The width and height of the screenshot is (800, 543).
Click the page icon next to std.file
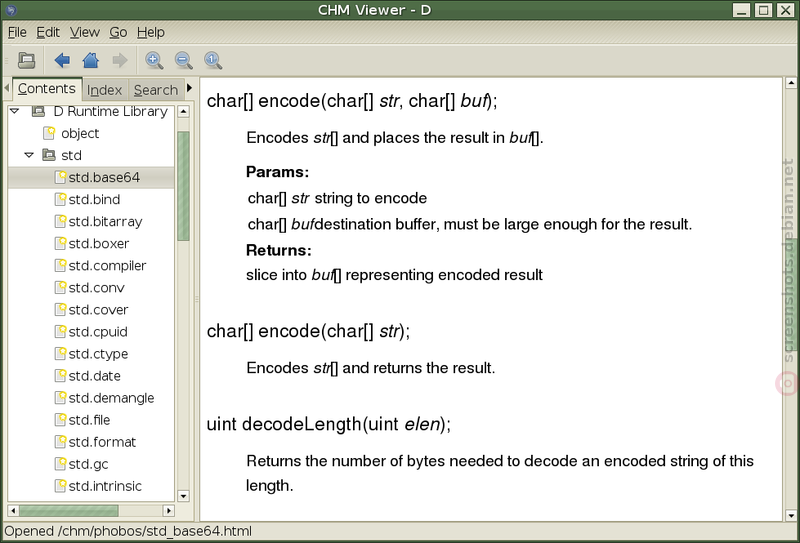click(x=60, y=419)
